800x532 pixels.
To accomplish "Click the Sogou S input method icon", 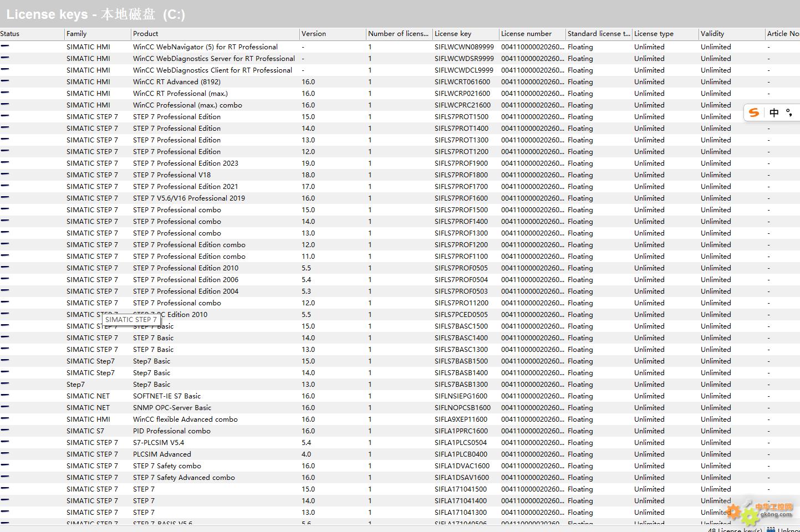I will (x=754, y=112).
